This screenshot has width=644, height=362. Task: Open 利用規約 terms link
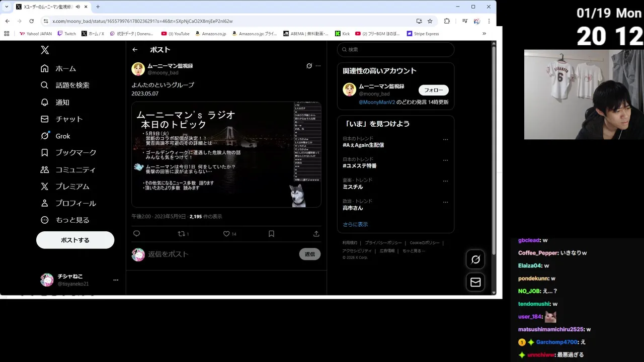click(350, 243)
